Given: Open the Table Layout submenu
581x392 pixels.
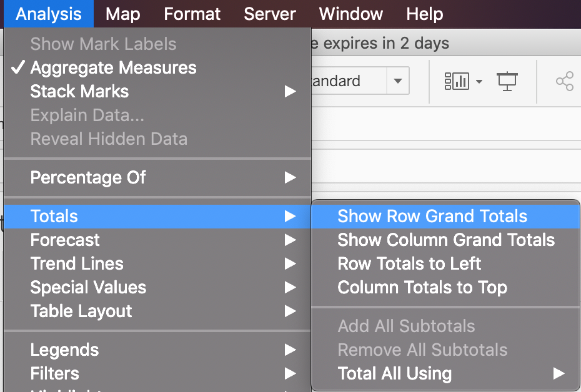Looking at the screenshot, I should tap(81, 311).
